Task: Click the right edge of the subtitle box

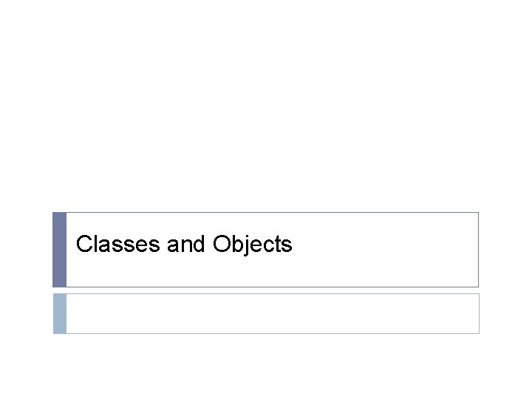Action: coord(478,313)
